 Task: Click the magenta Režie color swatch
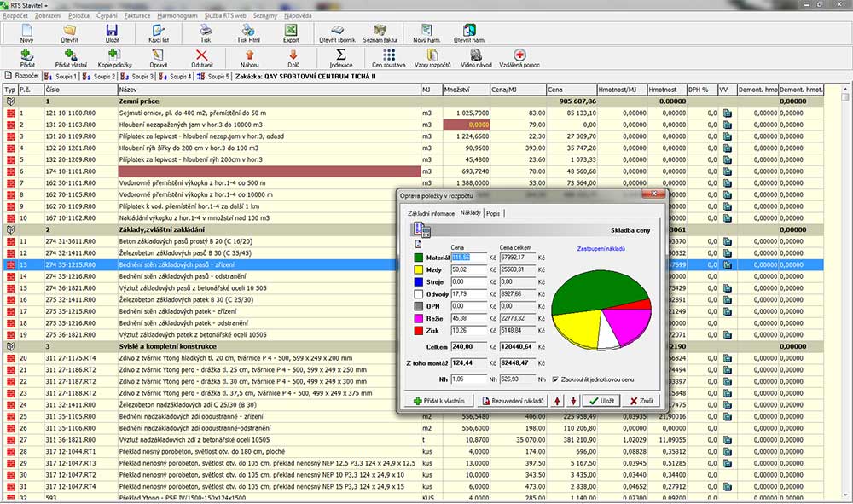click(418, 319)
